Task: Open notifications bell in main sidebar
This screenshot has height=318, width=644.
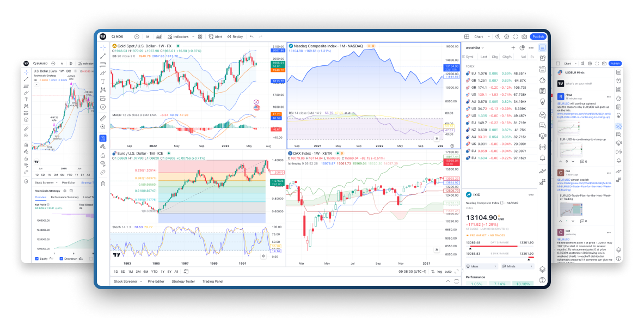Action: 543,158
